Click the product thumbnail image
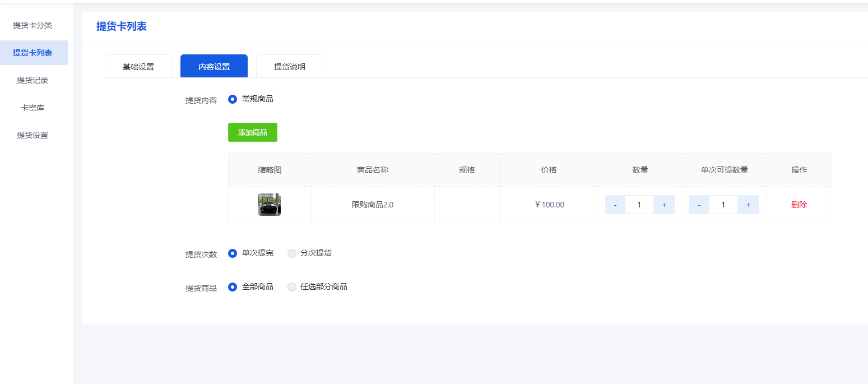Screen dimensions: 868x384 pyautogui.click(x=270, y=204)
